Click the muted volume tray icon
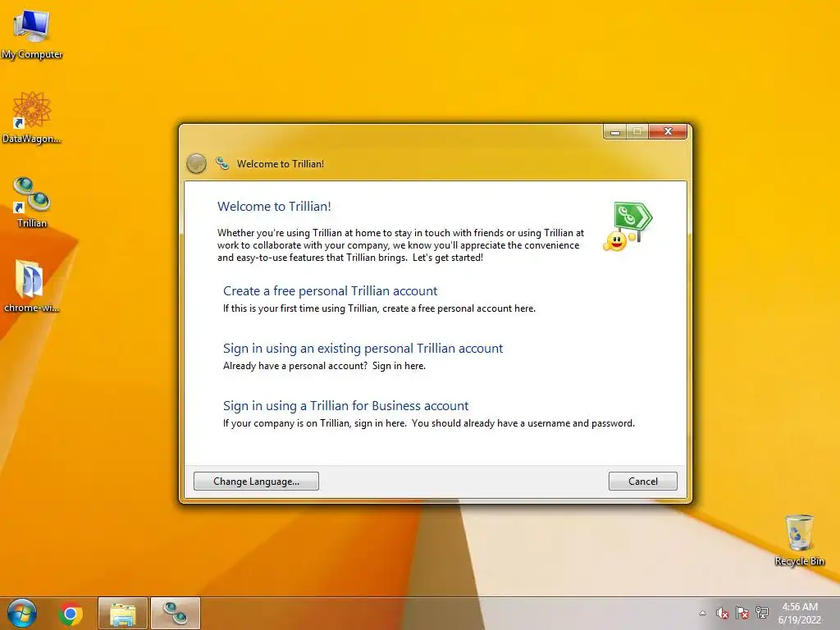Image resolution: width=840 pixels, height=630 pixels. [722, 614]
